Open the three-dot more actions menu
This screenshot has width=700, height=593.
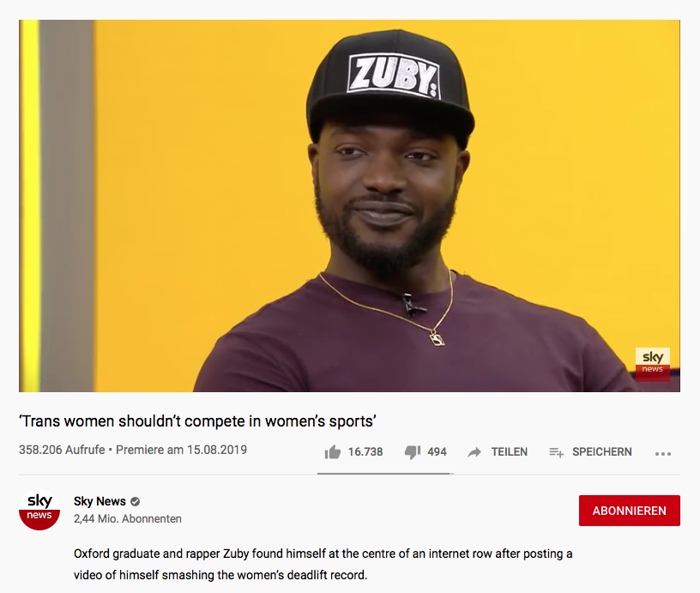click(x=663, y=454)
